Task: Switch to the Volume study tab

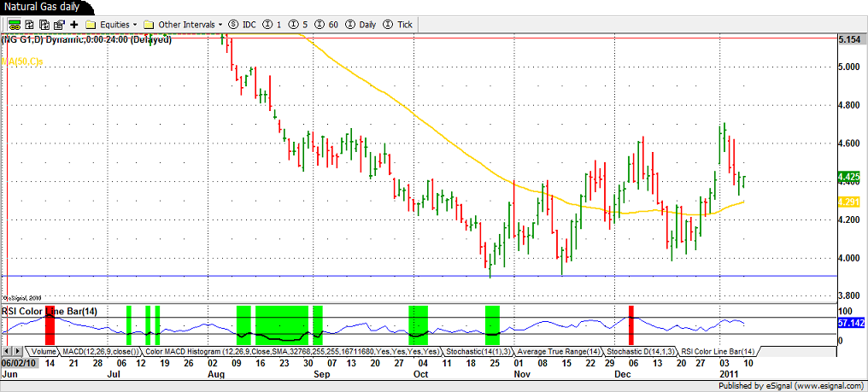Action: coord(43,352)
